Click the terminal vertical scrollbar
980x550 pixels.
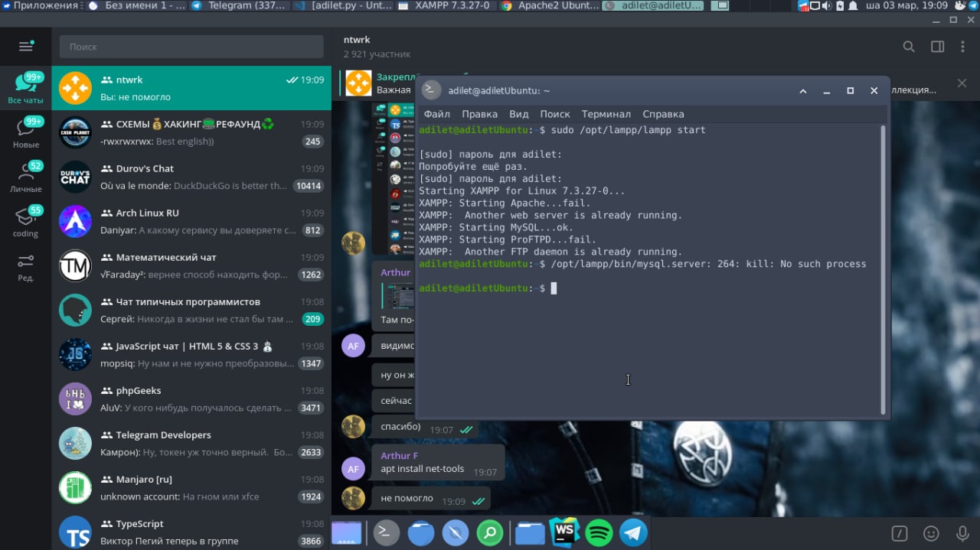click(x=883, y=270)
